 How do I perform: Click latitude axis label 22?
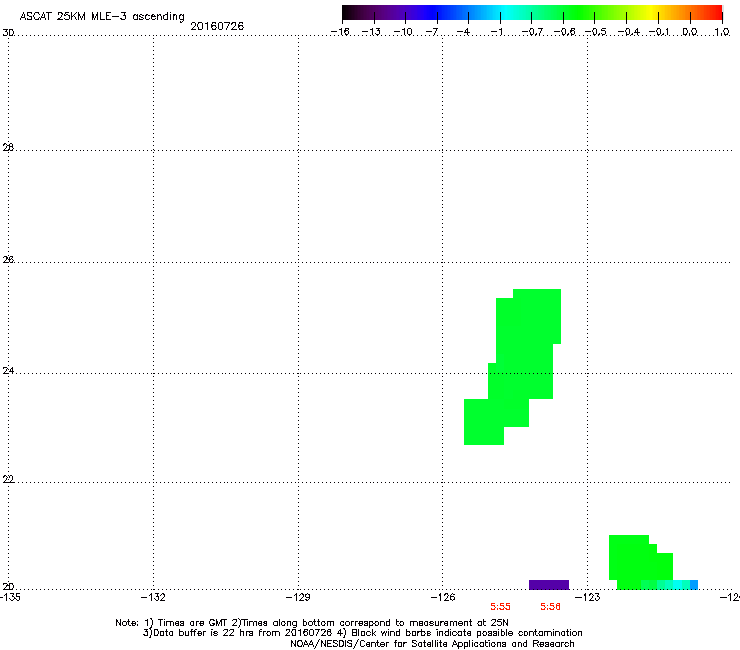(x=8, y=479)
